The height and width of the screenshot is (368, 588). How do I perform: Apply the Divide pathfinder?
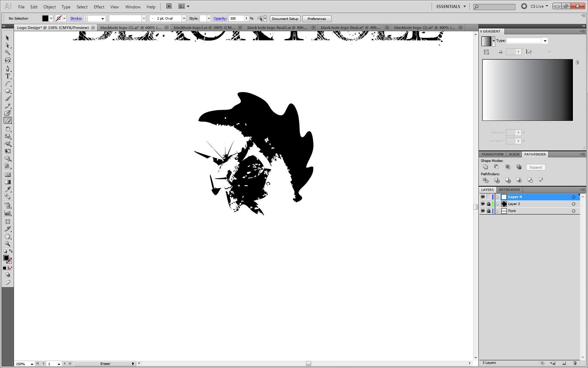[485, 180]
